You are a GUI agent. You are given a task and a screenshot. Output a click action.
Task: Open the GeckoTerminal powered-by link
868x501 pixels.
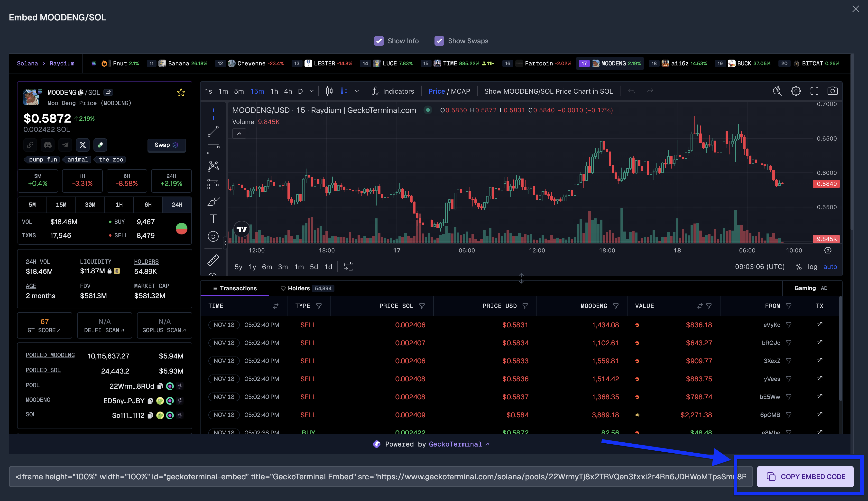point(459,444)
